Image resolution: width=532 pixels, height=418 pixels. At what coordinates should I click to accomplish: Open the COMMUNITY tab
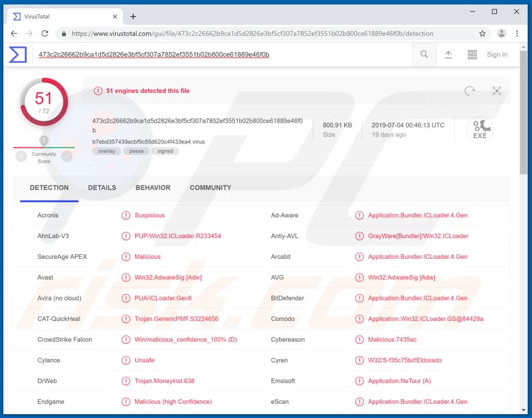coord(210,188)
